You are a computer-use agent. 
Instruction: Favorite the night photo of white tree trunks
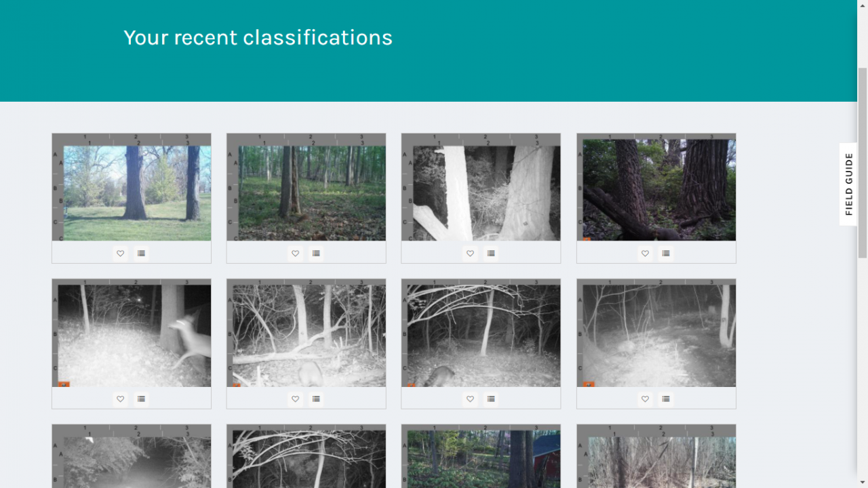(x=470, y=253)
